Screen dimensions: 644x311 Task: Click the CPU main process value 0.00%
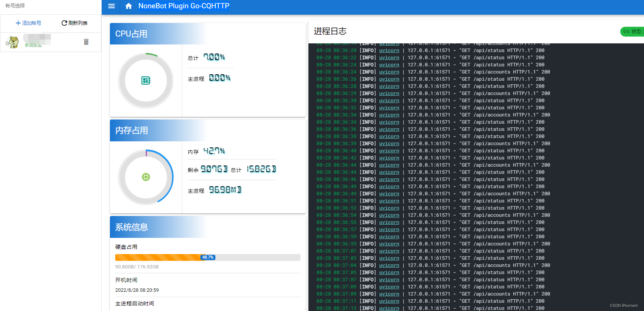coord(220,78)
